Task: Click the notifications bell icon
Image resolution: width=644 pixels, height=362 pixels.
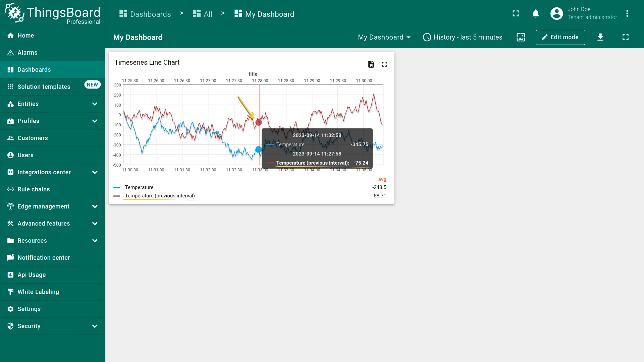Action: pos(536,14)
